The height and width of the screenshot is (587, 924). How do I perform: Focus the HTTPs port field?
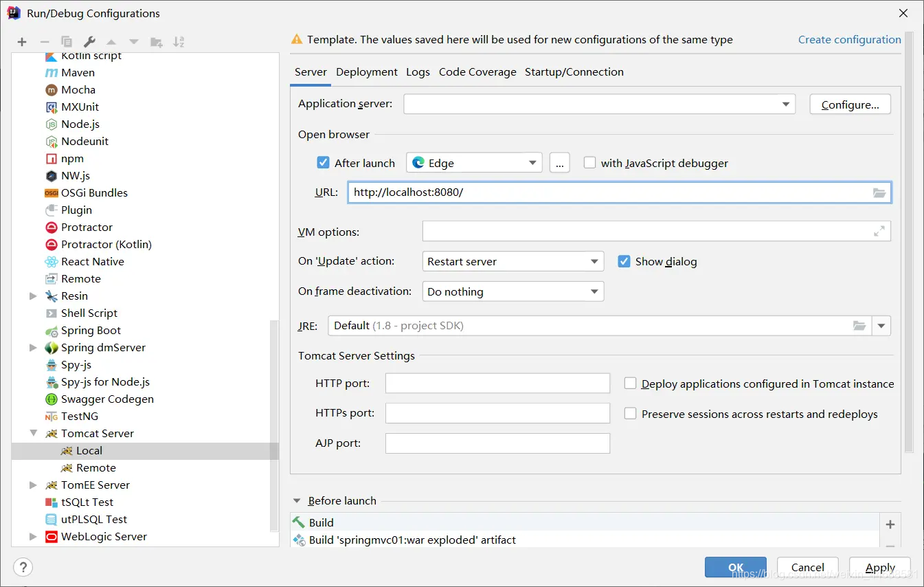click(497, 413)
